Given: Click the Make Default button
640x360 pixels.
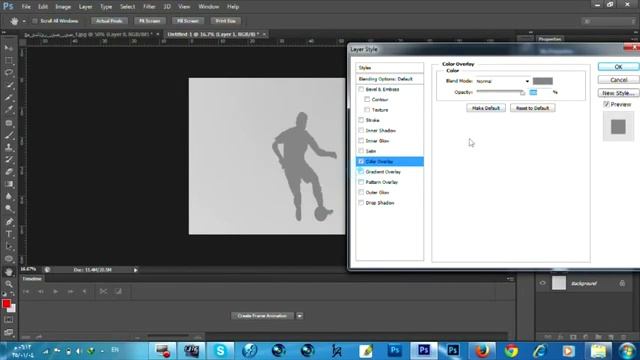Looking at the screenshot, I should click(x=486, y=108).
